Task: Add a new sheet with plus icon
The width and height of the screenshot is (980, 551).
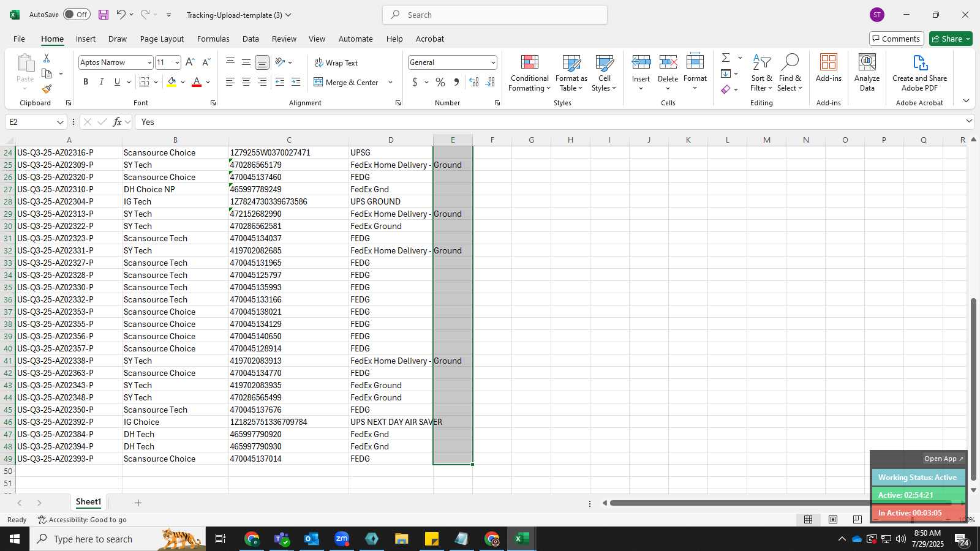Action: tap(138, 503)
